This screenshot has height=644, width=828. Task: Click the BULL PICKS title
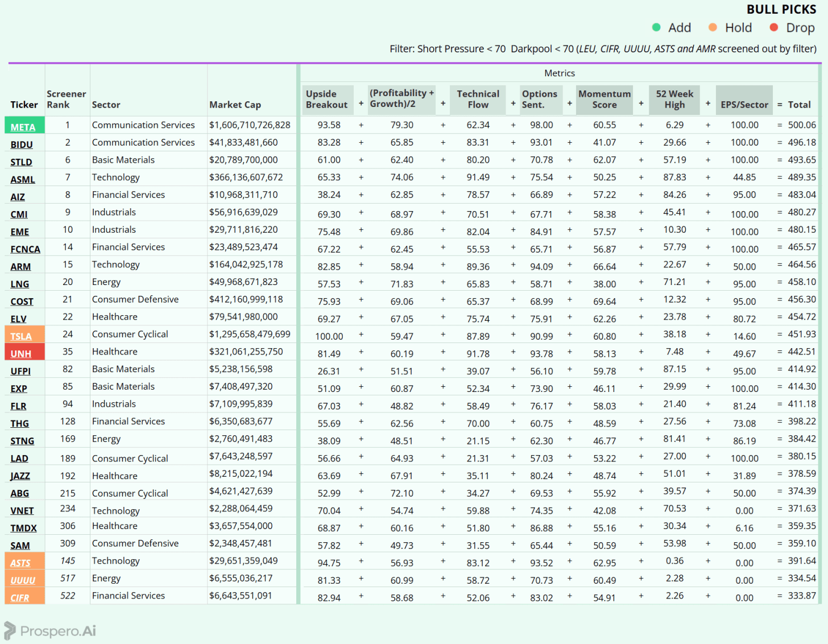point(781,9)
